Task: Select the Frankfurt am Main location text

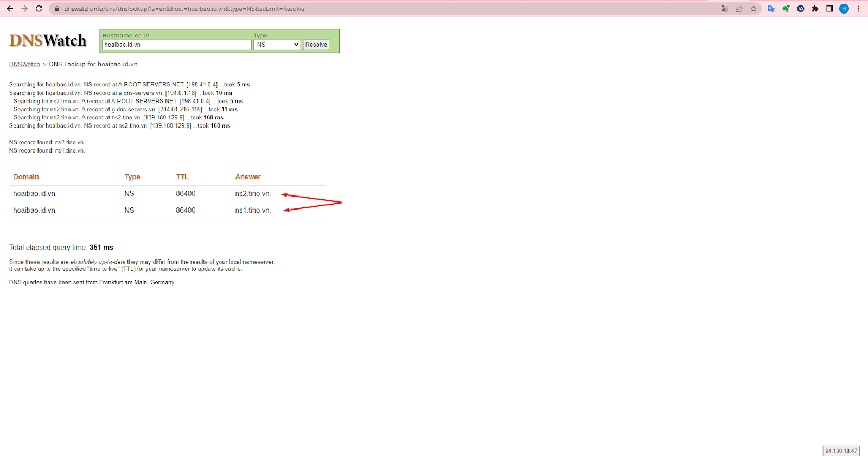Action: pyautogui.click(x=137, y=283)
